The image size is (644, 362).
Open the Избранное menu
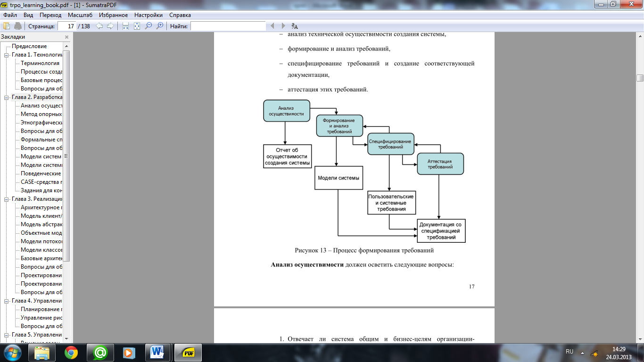pos(113,15)
